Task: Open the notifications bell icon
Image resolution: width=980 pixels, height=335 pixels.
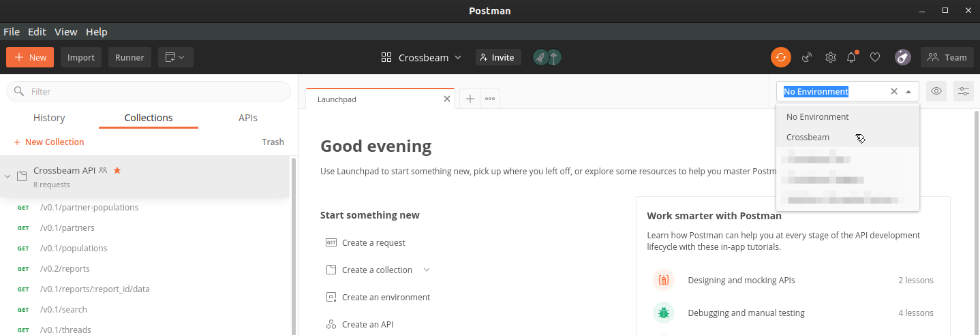Action: 851,57
